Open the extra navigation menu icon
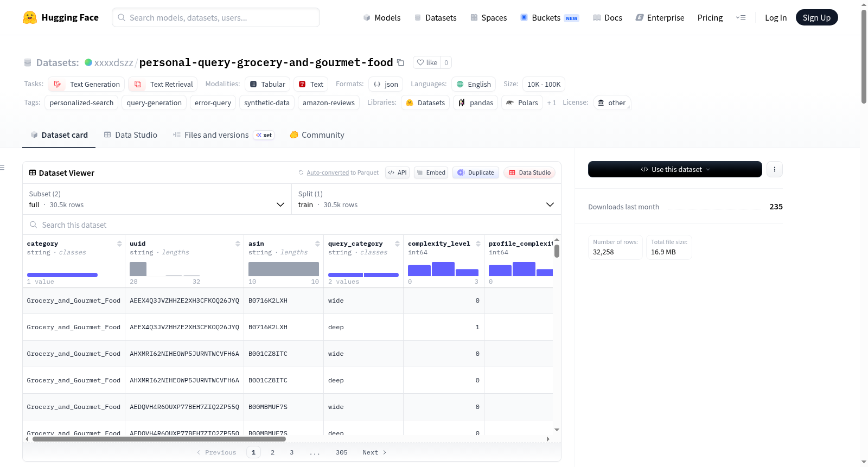 click(x=741, y=17)
